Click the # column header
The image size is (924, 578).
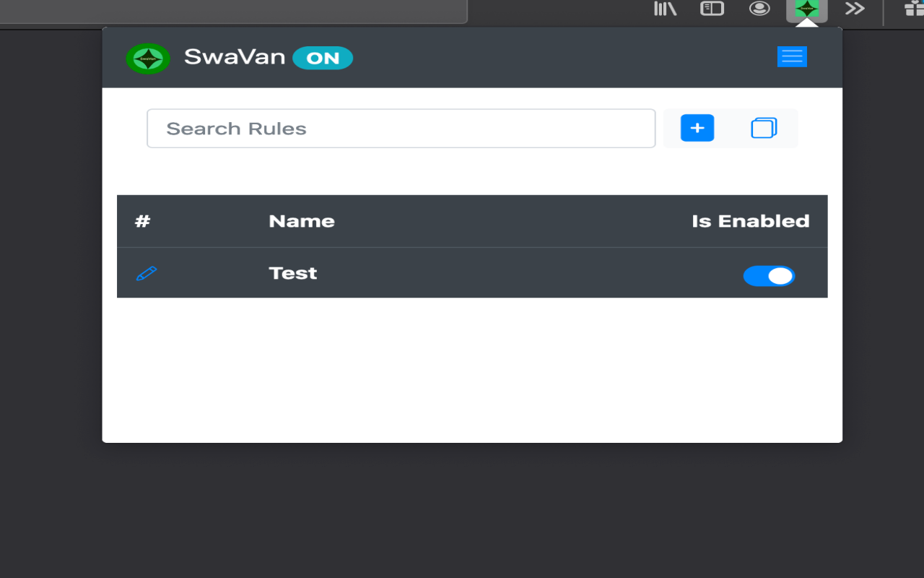click(x=141, y=221)
